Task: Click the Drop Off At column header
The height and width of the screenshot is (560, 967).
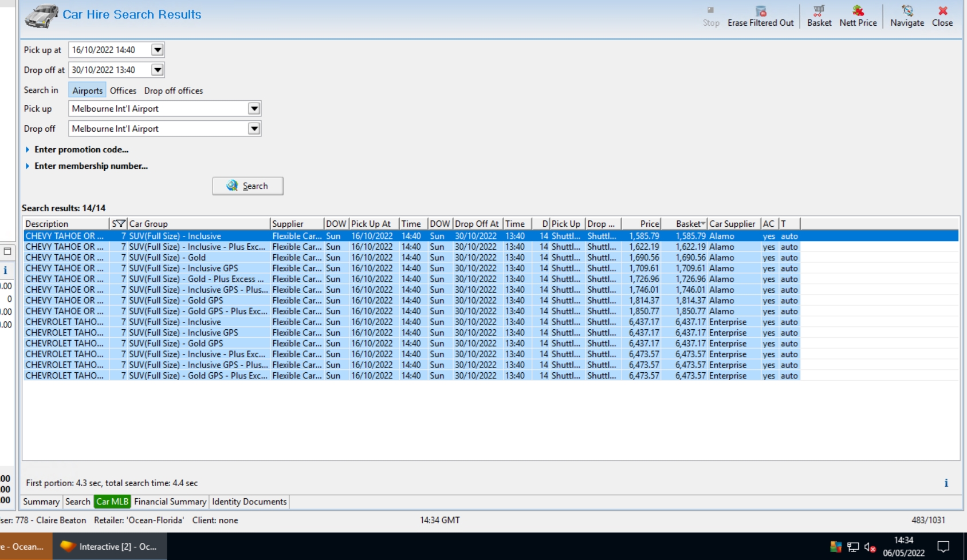Action: coord(478,224)
